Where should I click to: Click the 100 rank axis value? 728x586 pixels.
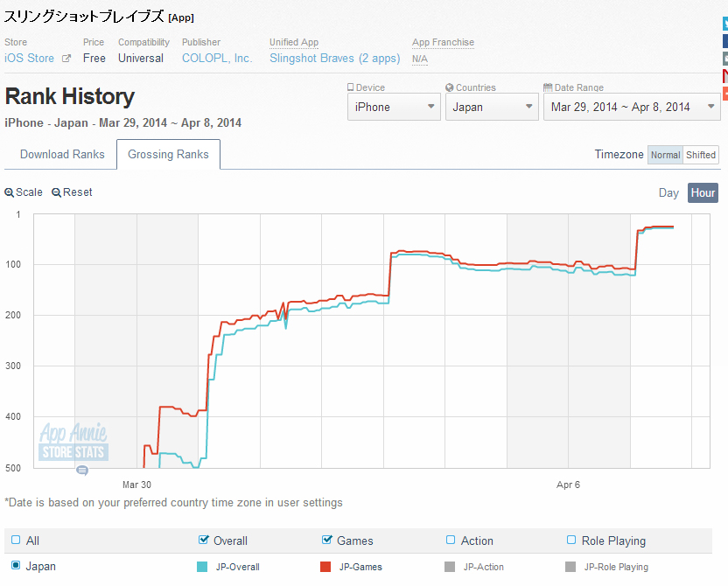[13, 264]
